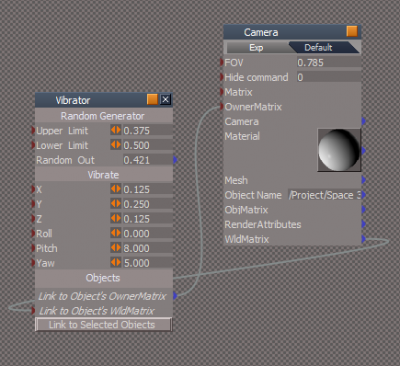400x366 pixels.
Task: Click the Material blue output connector
Action: click(x=364, y=150)
